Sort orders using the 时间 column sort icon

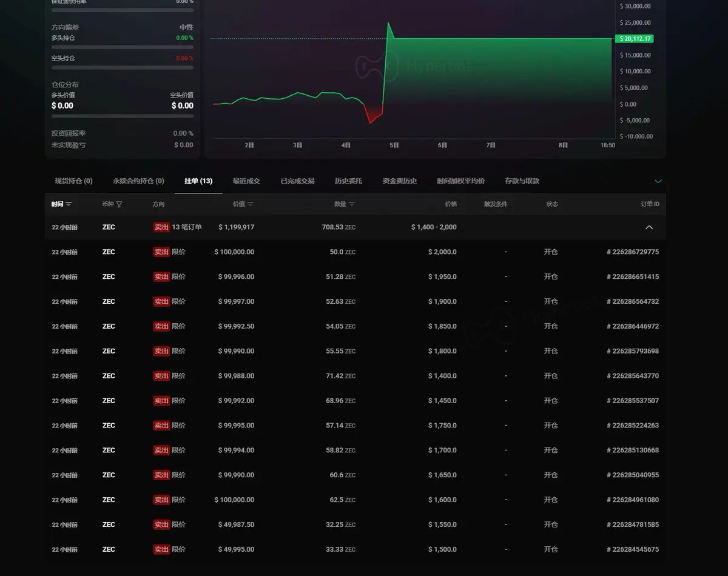click(69, 204)
